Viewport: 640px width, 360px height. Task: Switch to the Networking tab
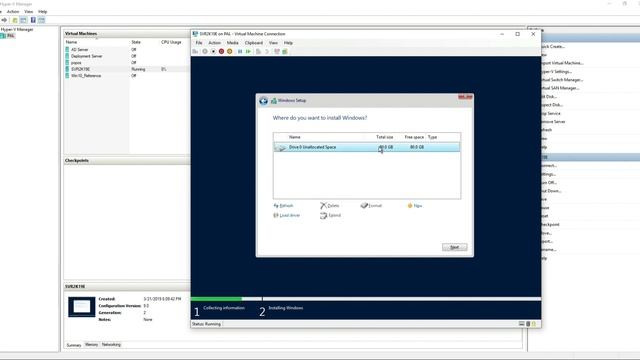[x=111, y=345]
